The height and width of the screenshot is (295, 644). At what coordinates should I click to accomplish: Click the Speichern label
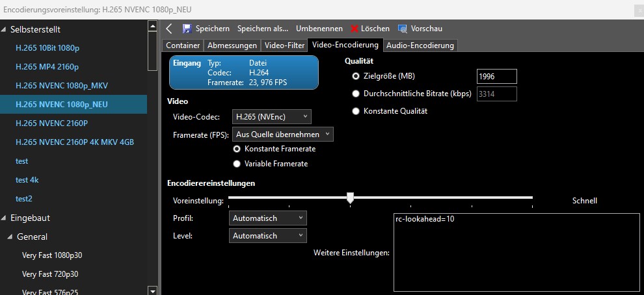click(212, 29)
